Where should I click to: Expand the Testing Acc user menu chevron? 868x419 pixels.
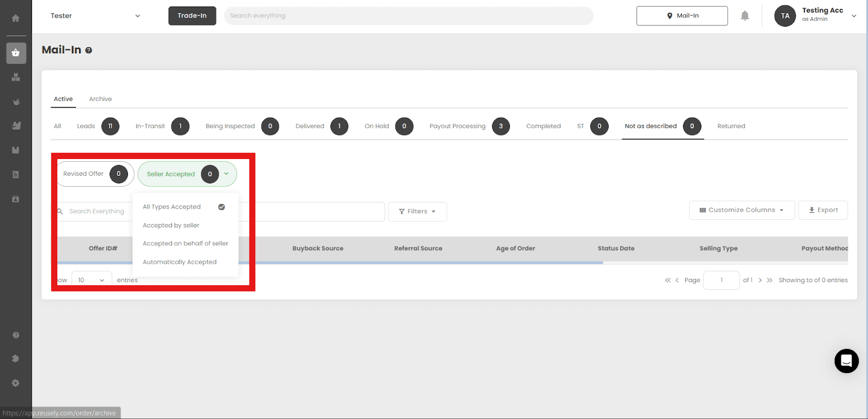point(854,16)
